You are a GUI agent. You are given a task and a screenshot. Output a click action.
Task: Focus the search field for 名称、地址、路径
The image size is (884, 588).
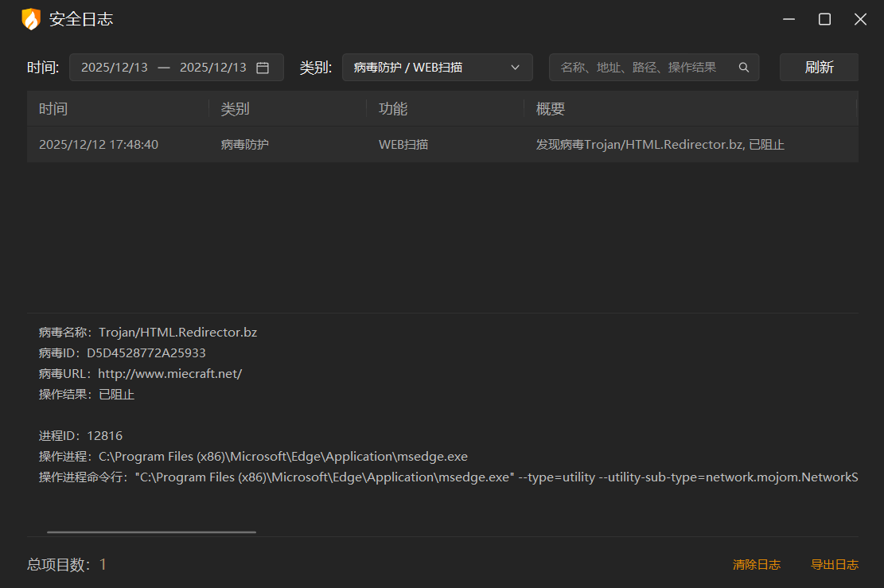click(654, 68)
